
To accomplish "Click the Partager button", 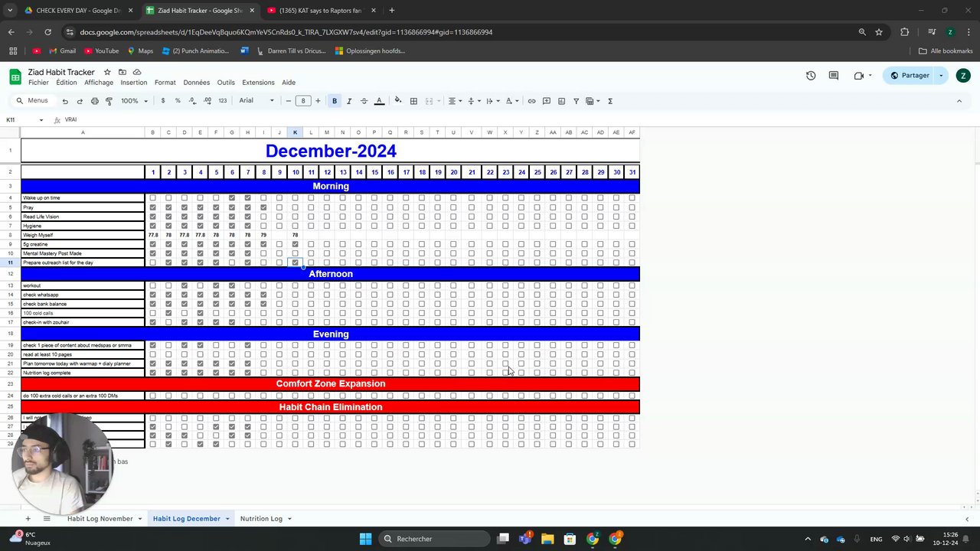I will [910, 76].
